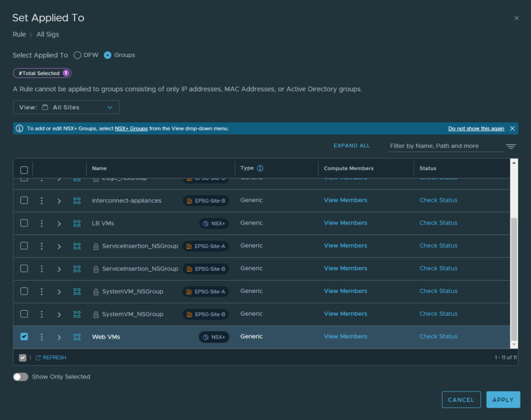Viewport: 531px width, 420px height.
Task: Sort by the Name column header
Action: [100, 169]
